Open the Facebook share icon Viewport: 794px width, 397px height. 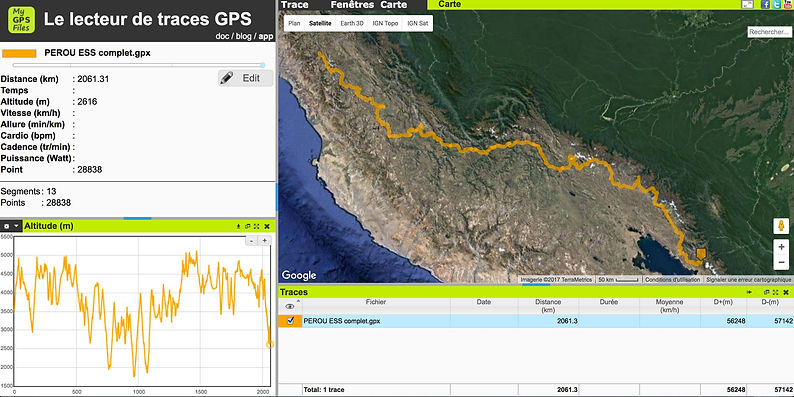tap(765, 5)
